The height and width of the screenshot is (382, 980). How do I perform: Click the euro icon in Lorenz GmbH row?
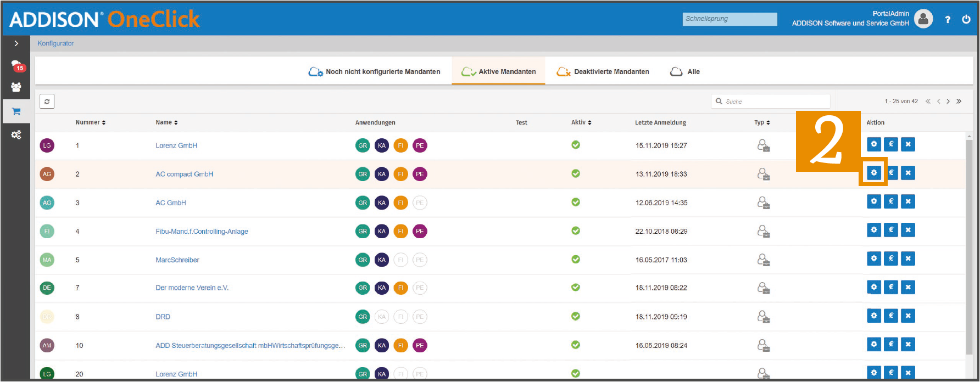(891, 144)
